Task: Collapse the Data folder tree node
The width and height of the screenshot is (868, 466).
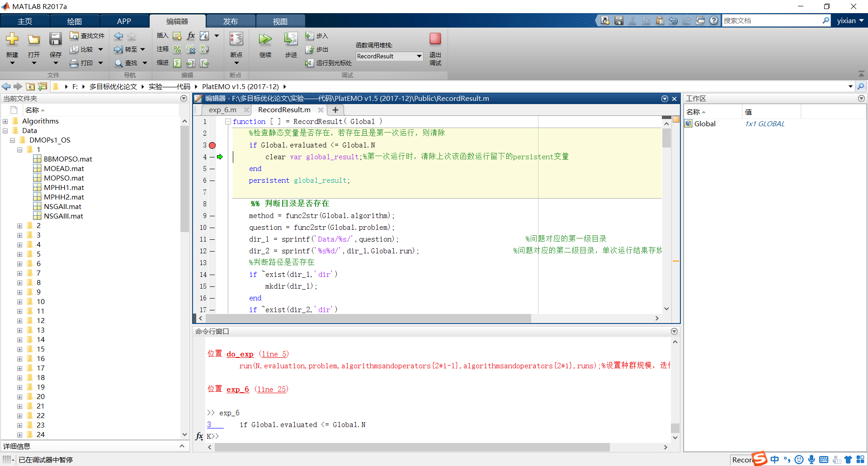Action: coord(5,130)
